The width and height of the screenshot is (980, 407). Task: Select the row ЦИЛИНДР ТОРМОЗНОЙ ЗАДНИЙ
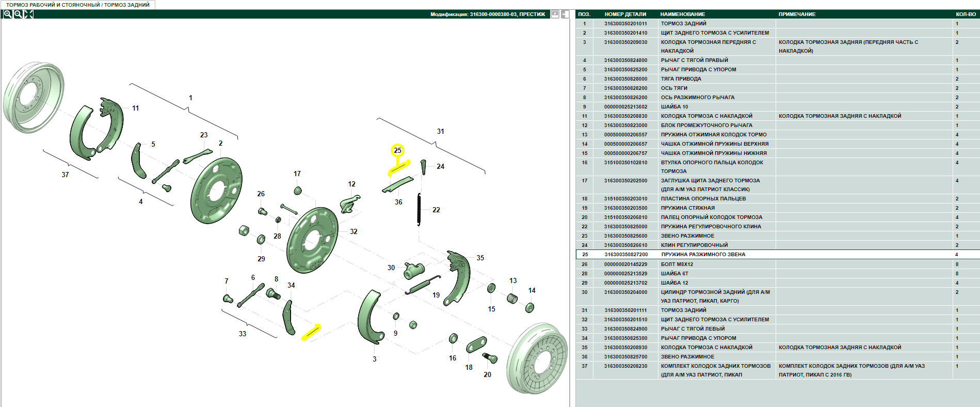pos(778,296)
